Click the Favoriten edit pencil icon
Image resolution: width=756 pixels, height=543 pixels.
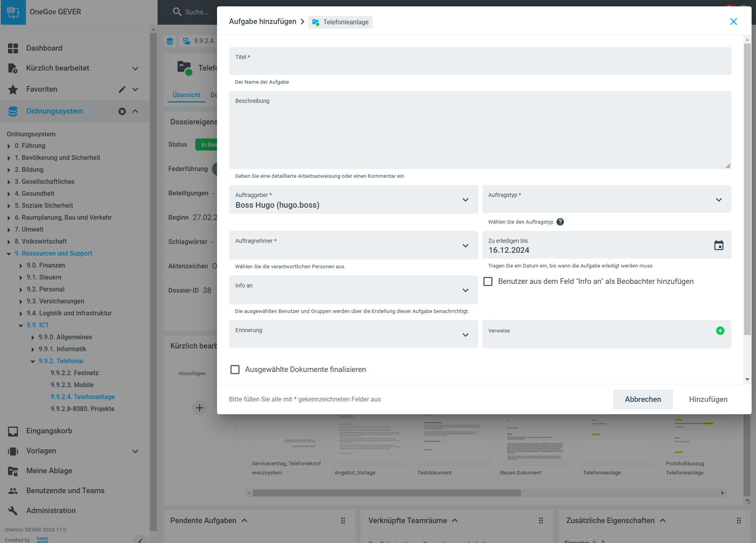(122, 89)
